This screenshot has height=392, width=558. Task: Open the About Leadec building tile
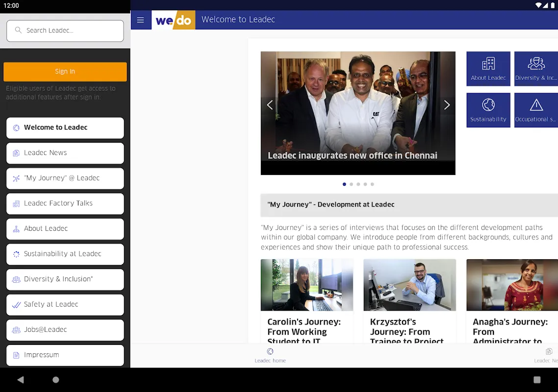488,69
